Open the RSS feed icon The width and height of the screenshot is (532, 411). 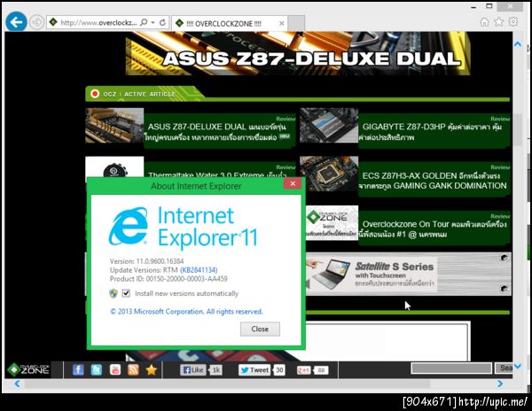(x=133, y=369)
